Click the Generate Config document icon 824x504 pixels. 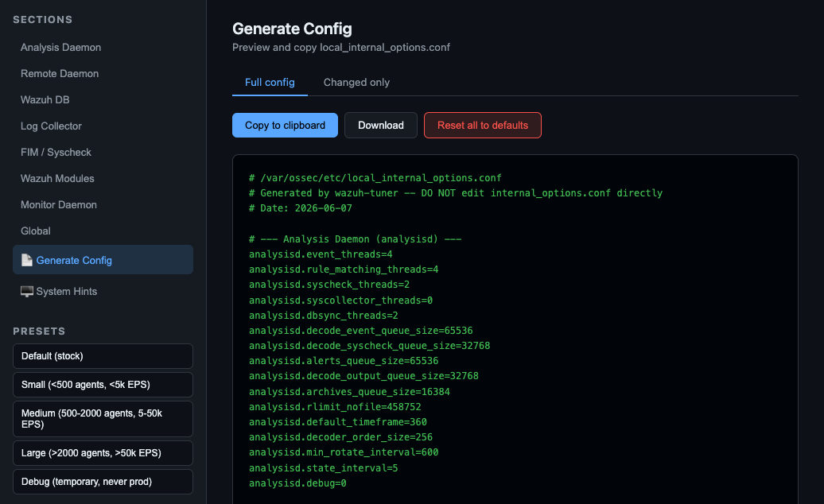point(27,260)
